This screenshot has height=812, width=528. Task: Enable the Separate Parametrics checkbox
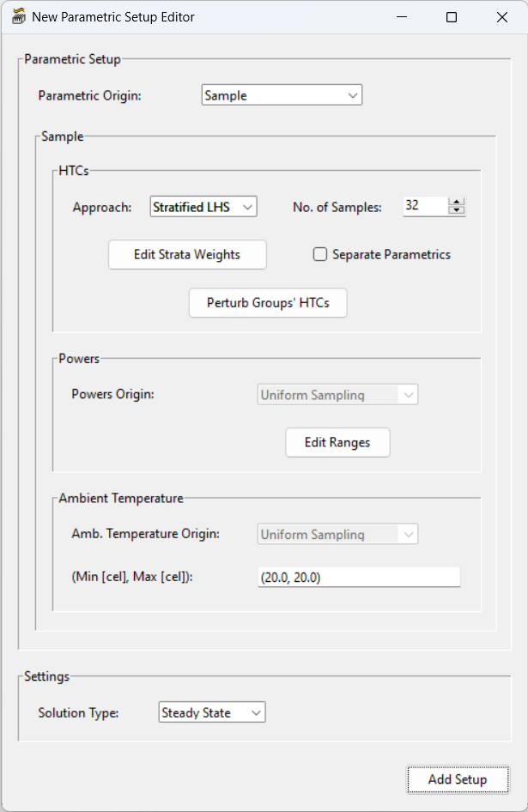tap(320, 254)
